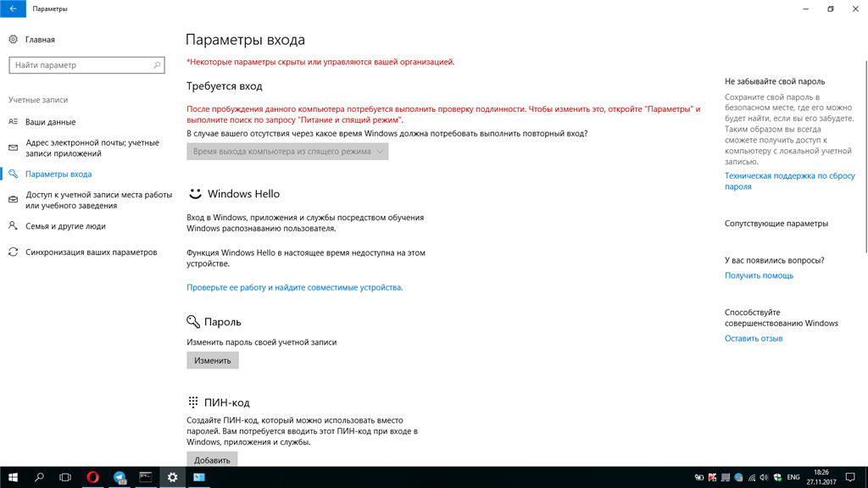Open the Получить помощь link
The width and height of the screenshot is (868, 488).
pos(759,275)
